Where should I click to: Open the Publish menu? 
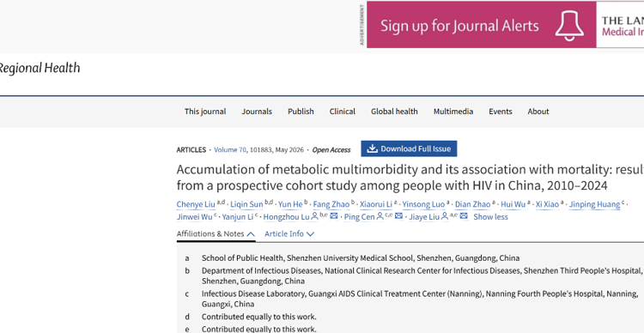coord(301,112)
